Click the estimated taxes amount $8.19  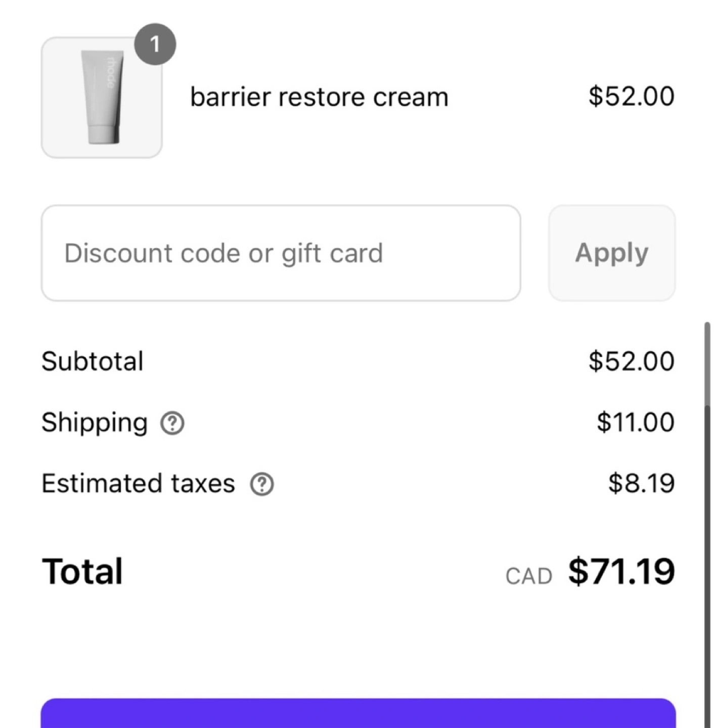tap(642, 483)
